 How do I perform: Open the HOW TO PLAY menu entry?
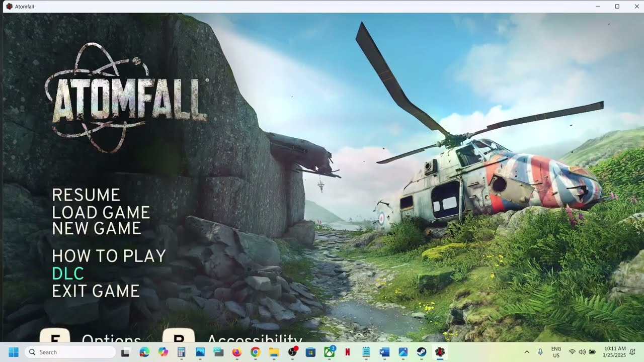click(x=109, y=256)
